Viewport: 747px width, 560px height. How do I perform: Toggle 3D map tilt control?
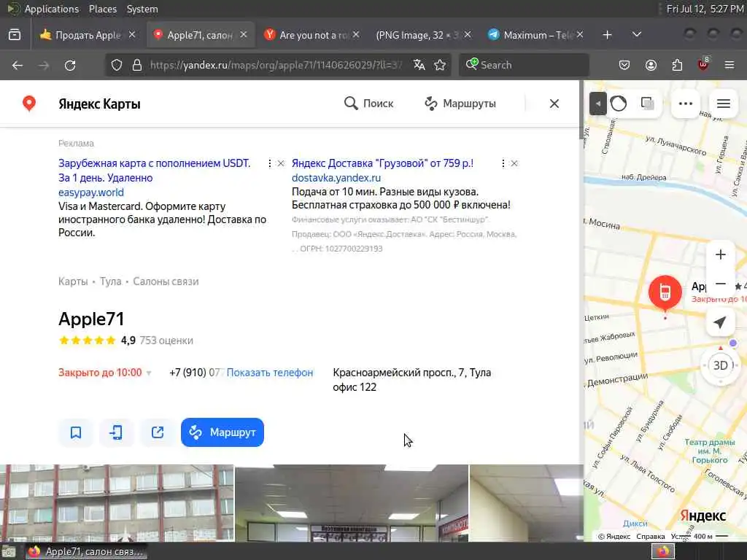pos(720,366)
